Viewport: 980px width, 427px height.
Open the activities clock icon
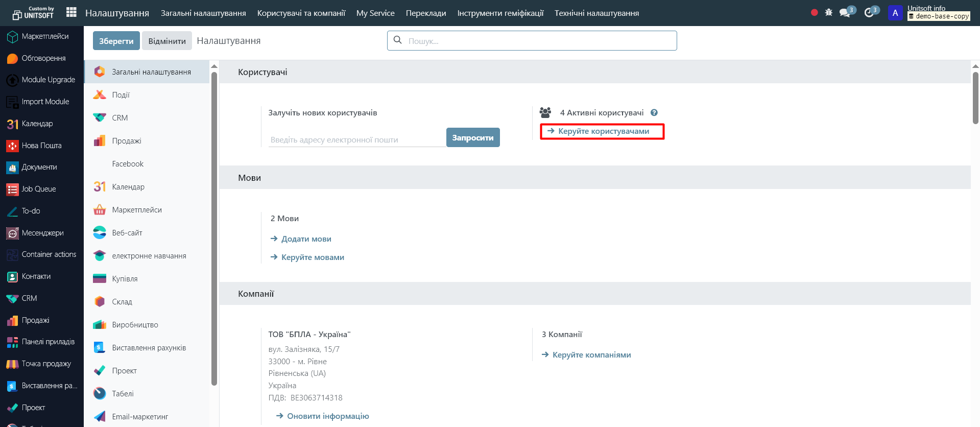(869, 12)
